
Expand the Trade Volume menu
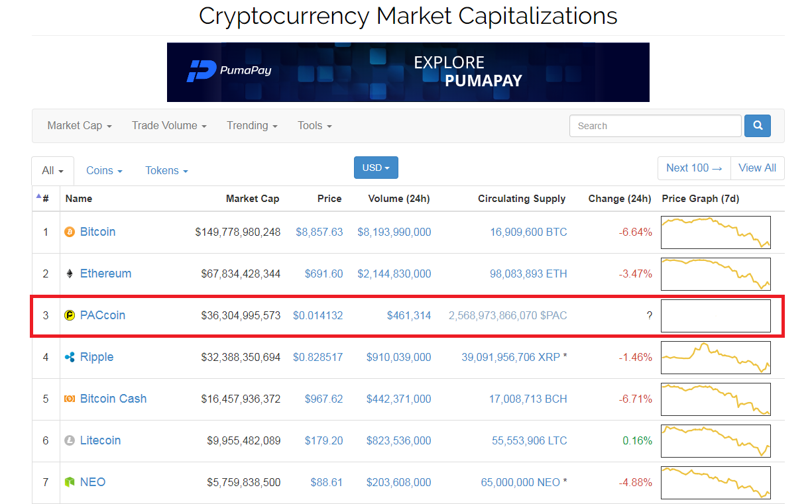(169, 126)
